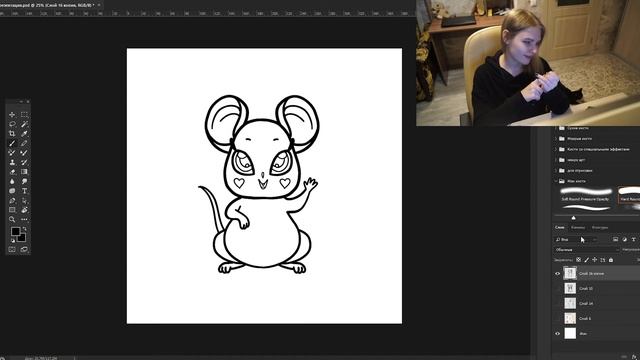Open the Вид layer filter dropdown
The image size is (640, 360).
(576, 240)
